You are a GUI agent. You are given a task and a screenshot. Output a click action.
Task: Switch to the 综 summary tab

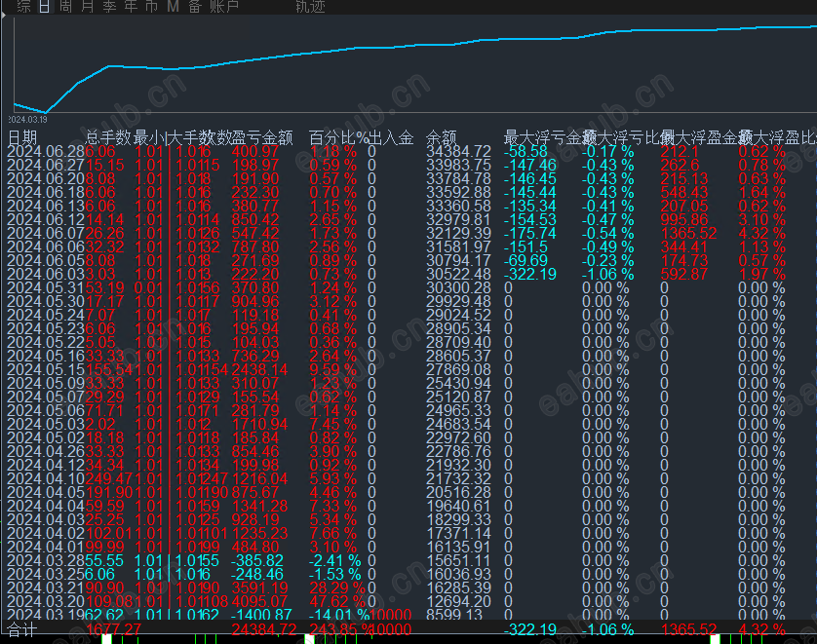coord(24,6)
